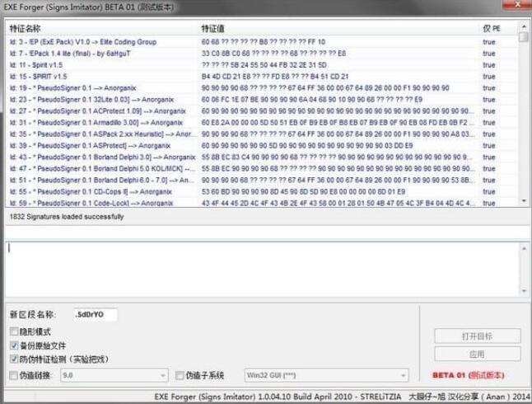Select row Id: 59 PseudoSigner Code-Lock
This screenshot has width=532, height=404.
tap(262, 203)
